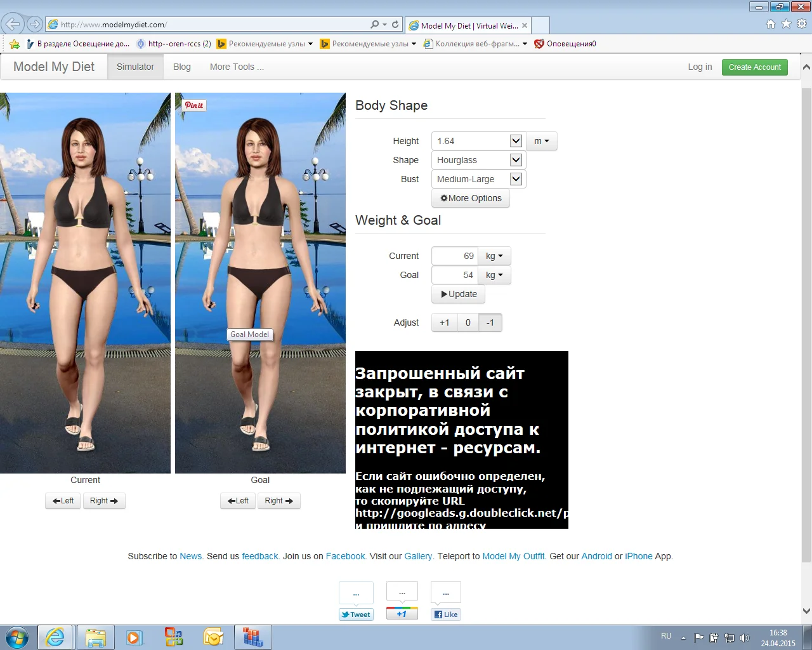Image resolution: width=812 pixels, height=650 pixels.
Task: Show hidden tray icons arrow
Action: [x=683, y=638]
